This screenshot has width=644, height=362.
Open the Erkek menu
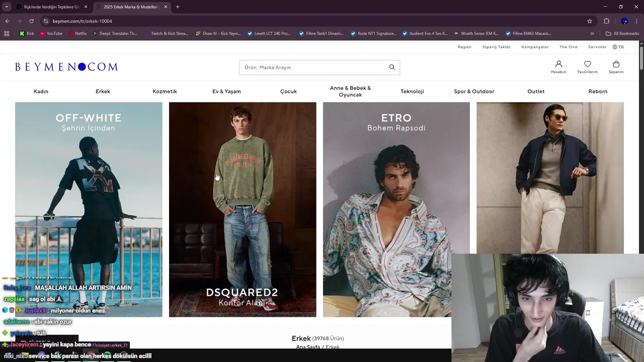pos(103,92)
